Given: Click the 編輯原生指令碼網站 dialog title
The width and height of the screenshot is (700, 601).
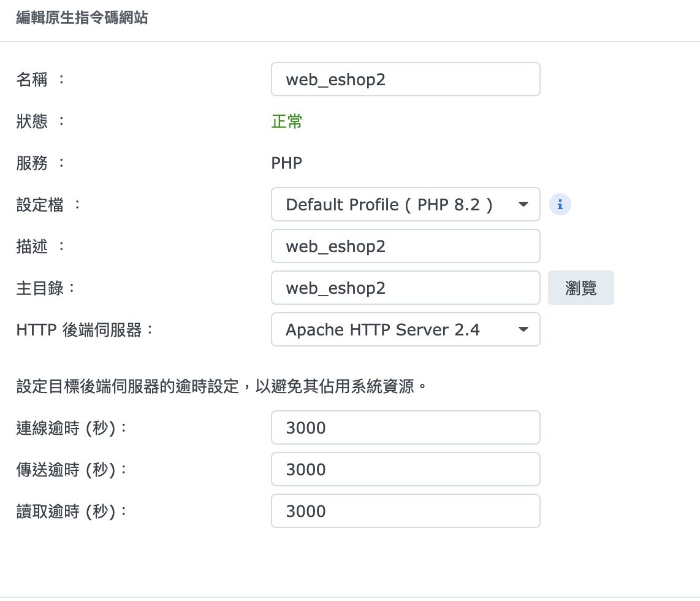Looking at the screenshot, I should (x=82, y=18).
